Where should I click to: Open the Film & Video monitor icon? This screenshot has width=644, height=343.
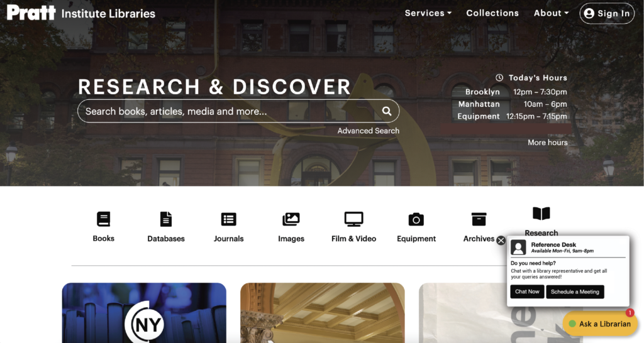point(353,219)
